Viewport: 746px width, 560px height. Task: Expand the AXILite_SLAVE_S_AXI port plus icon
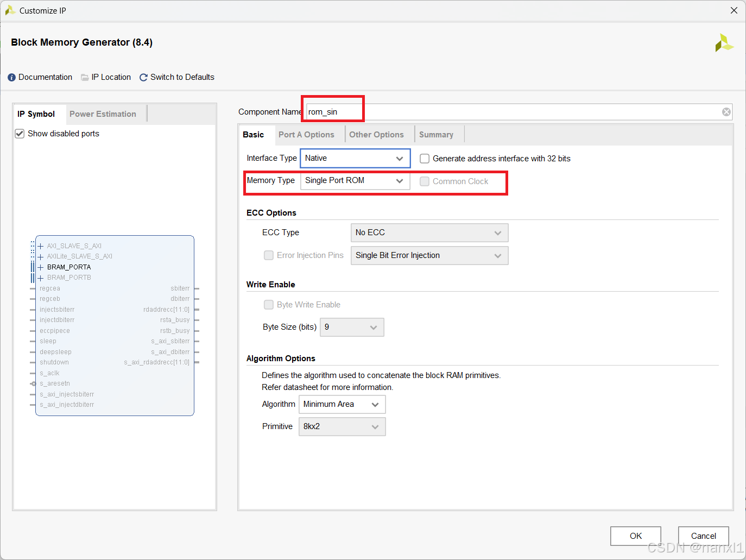[41, 256]
